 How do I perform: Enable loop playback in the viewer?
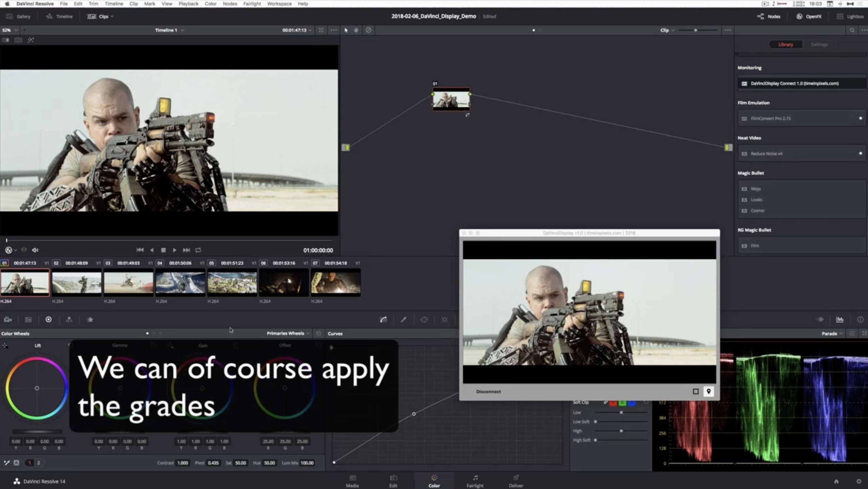(x=198, y=250)
